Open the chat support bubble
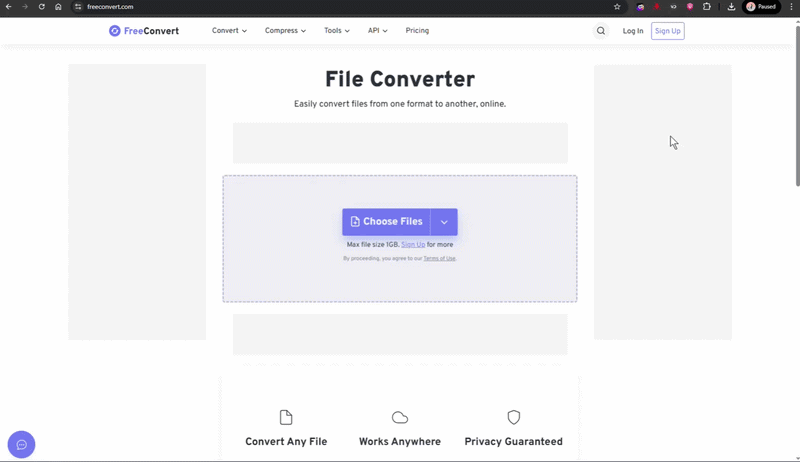 click(x=21, y=445)
